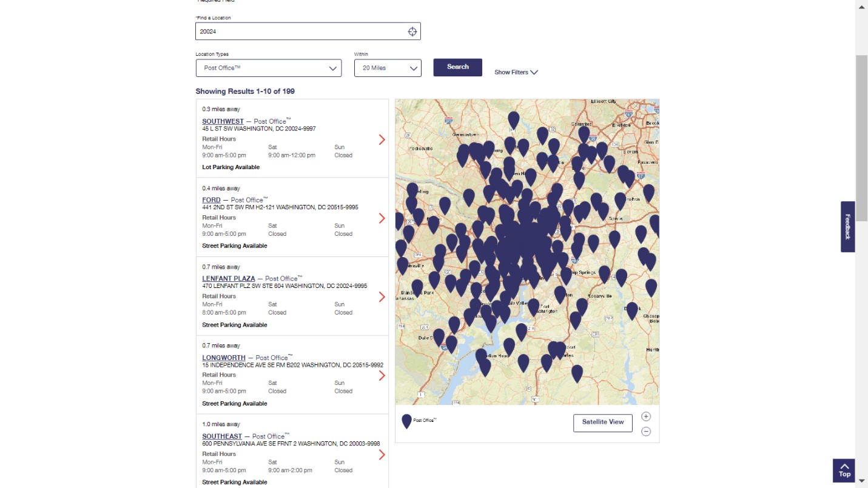Open the SOUTHWEST post office link

[x=223, y=121]
